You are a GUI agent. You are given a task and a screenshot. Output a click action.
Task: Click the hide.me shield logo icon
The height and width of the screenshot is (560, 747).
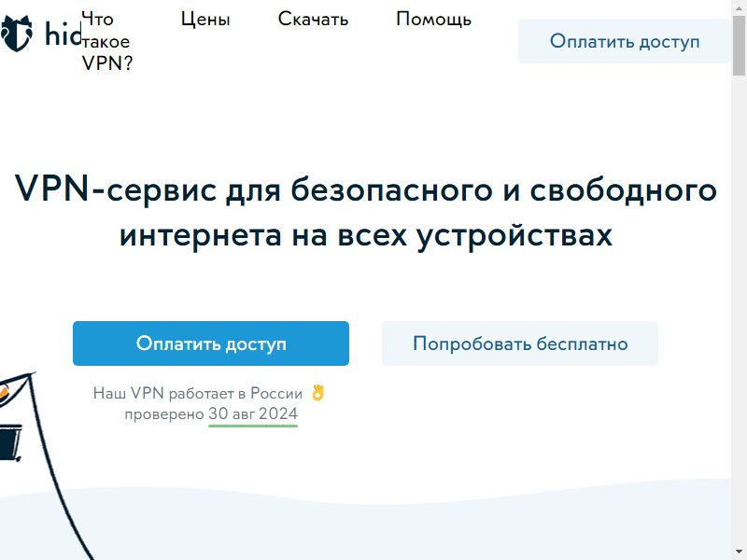pos(17,34)
